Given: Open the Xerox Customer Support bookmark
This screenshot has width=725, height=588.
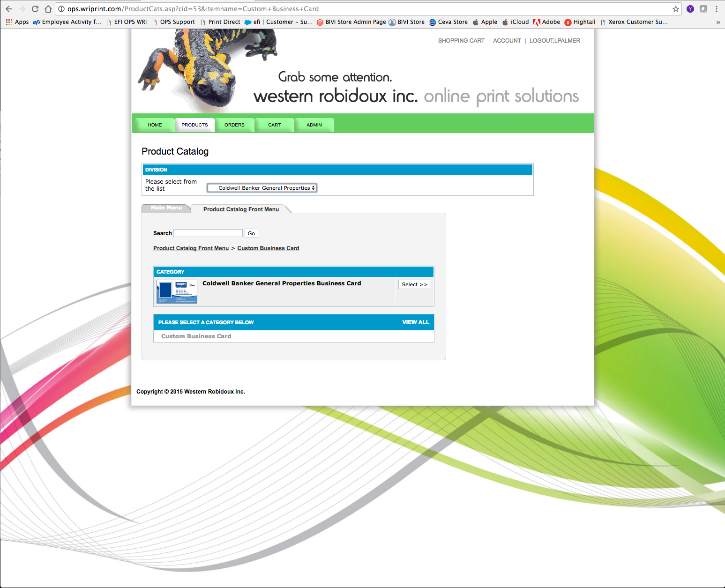Looking at the screenshot, I should (634, 22).
